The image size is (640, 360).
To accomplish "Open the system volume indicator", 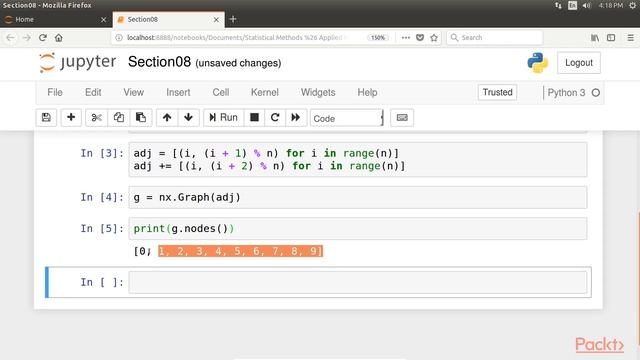I will [587, 5].
